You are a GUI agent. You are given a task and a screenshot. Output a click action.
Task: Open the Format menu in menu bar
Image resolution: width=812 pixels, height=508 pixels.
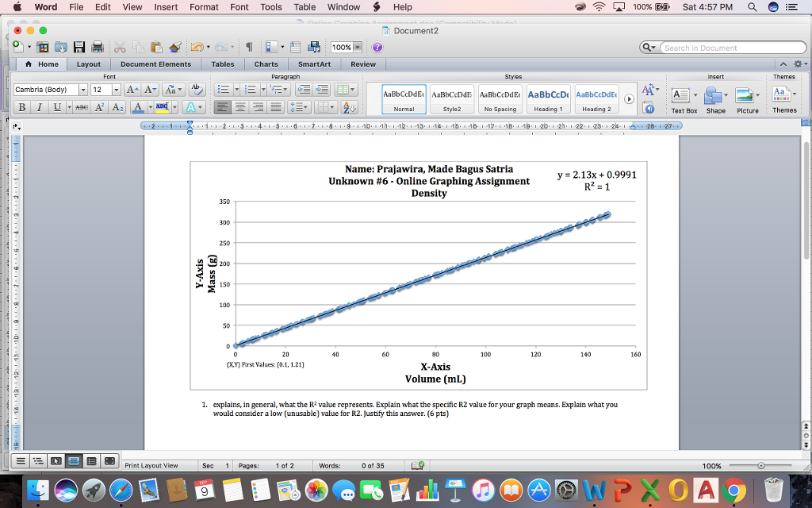coord(204,7)
